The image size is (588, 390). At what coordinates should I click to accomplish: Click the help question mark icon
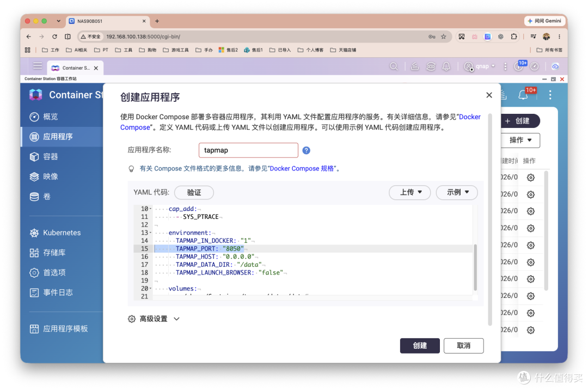[307, 150]
